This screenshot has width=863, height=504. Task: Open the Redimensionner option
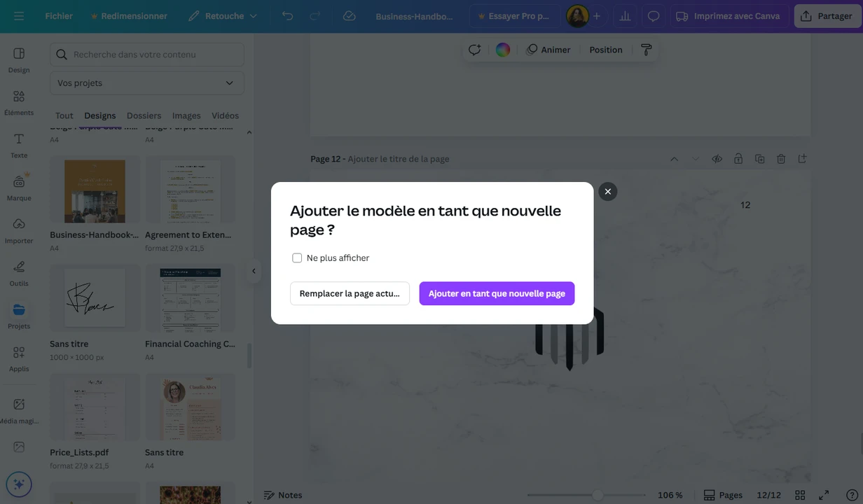click(x=128, y=15)
